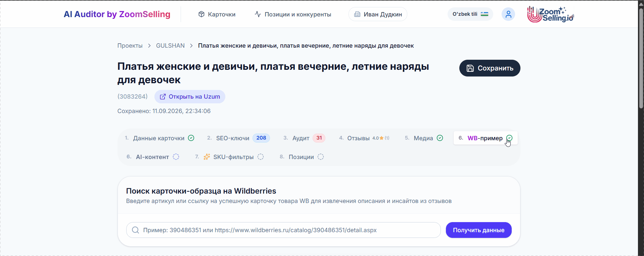This screenshot has width=644, height=256.
Task: Click the Сохранить button
Action: tap(490, 68)
